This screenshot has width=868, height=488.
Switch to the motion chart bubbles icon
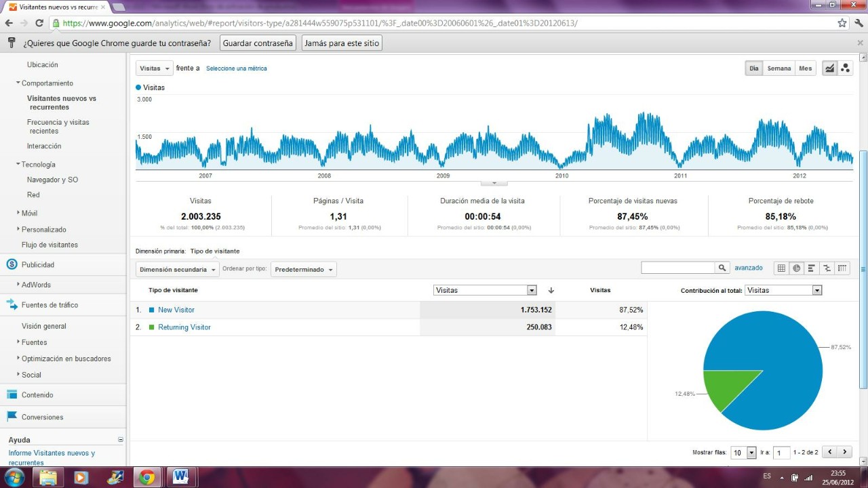pyautogui.click(x=845, y=68)
